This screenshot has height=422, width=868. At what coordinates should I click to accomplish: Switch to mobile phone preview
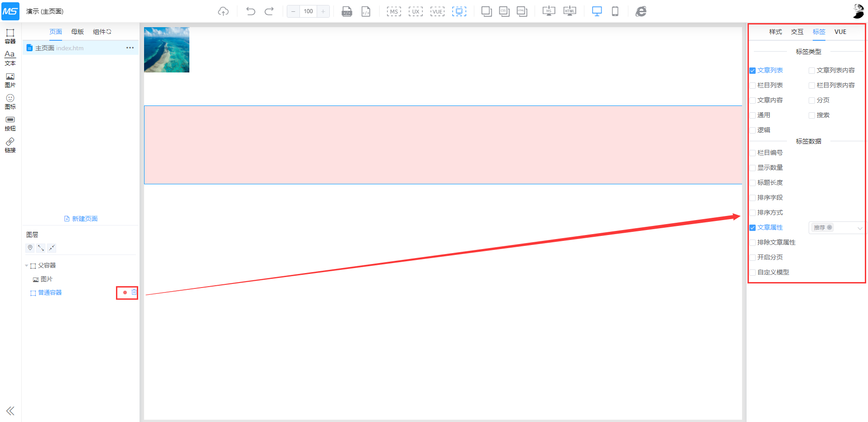(615, 11)
